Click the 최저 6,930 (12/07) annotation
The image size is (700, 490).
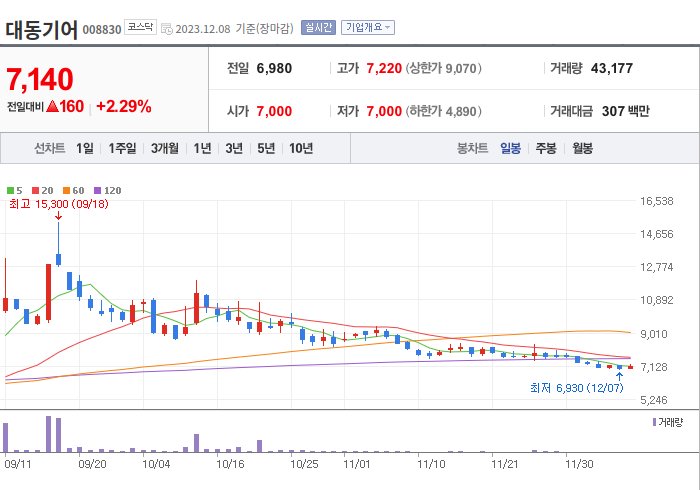[x=576, y=388]
